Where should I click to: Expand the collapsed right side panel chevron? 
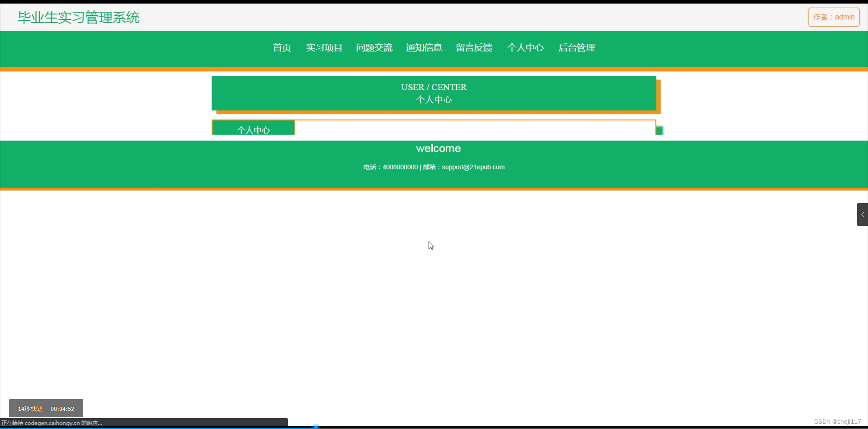tap(863, 214)
